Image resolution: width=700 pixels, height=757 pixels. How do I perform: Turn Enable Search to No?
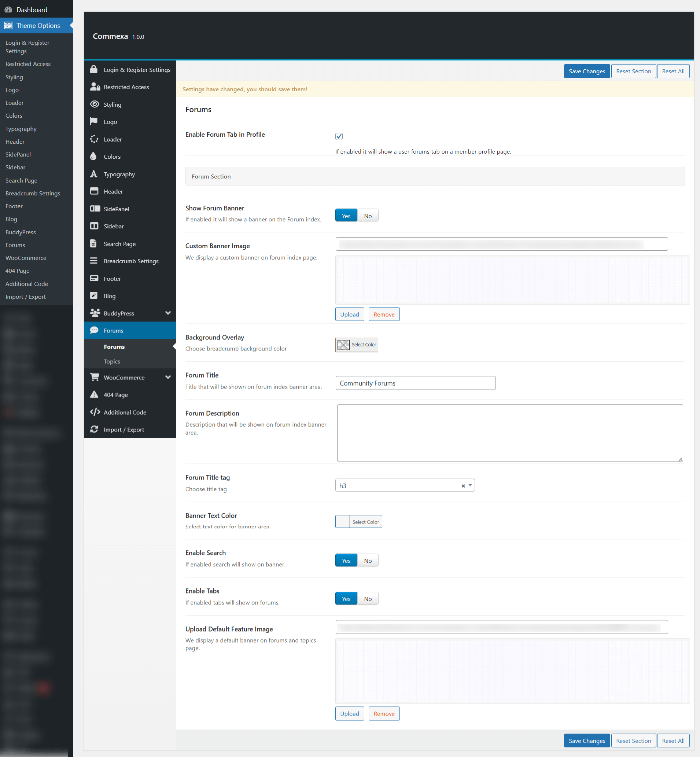coord(368,561)
